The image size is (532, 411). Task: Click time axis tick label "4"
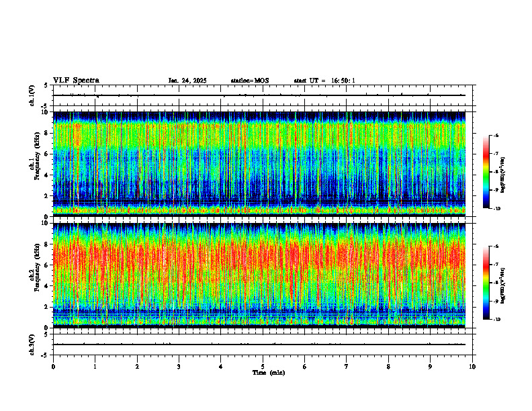221,367
